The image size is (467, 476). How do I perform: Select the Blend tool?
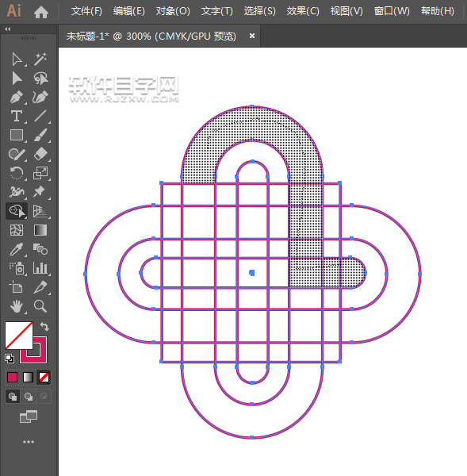[40, 250]
